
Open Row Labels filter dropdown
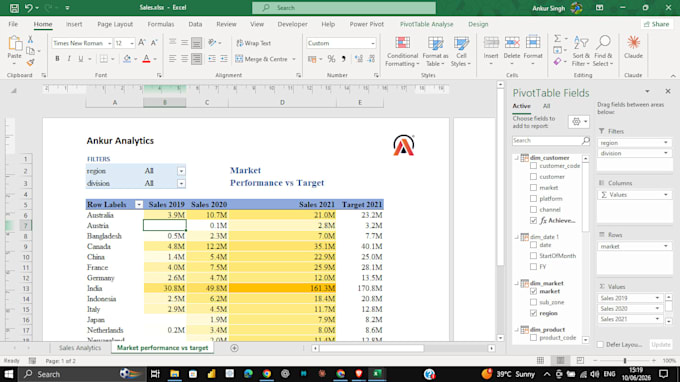pos(139,205)
